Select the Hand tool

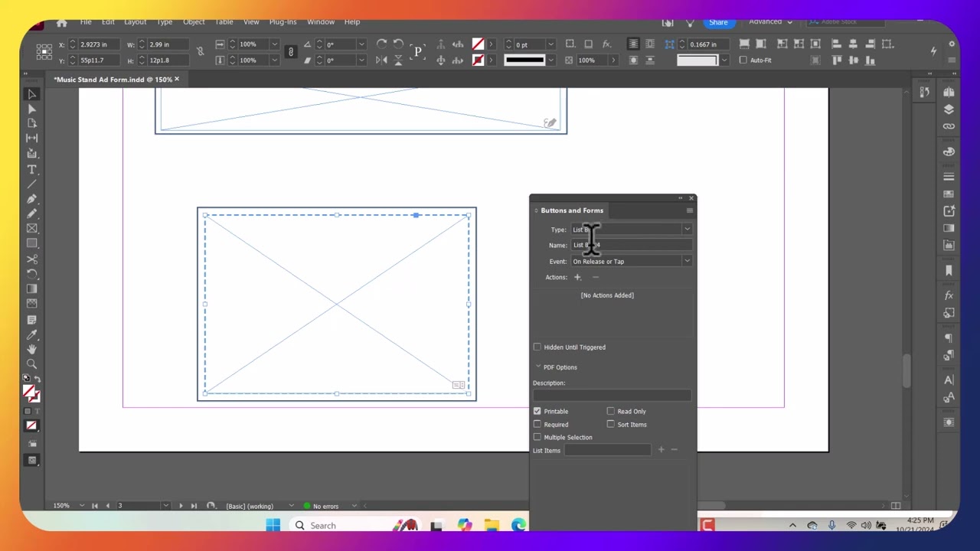(x=31, y=349)
